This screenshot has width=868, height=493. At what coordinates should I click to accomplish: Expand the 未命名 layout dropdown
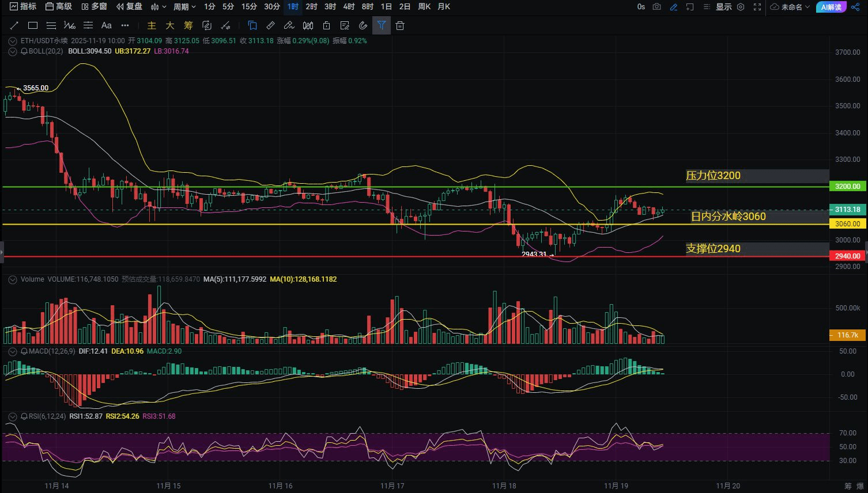790,7
